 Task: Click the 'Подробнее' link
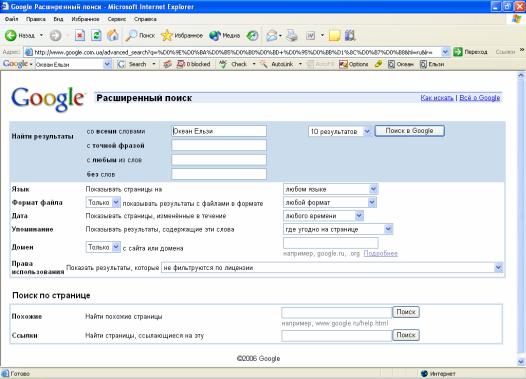click(381, 254)
